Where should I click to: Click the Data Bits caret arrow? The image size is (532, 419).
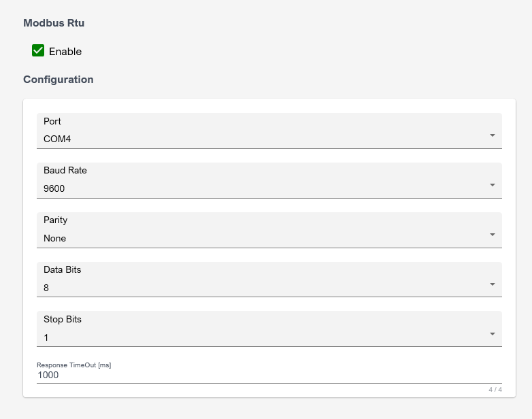tap(492, 284)
